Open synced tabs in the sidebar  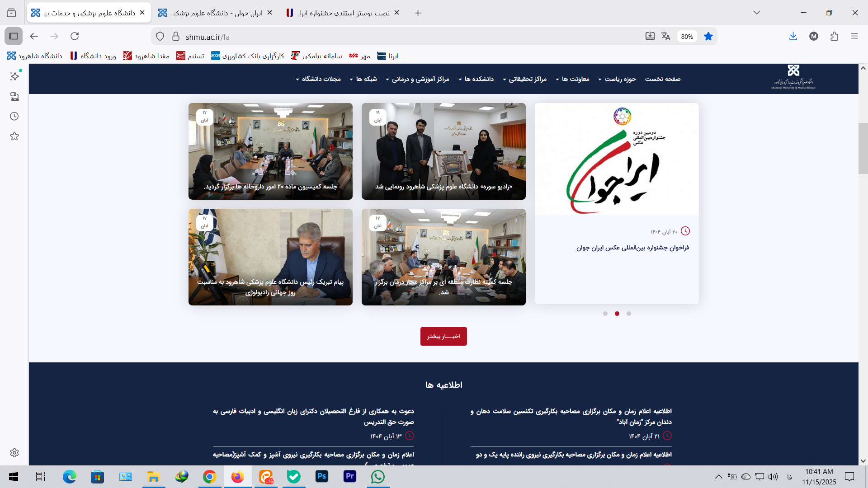(14, 96)
